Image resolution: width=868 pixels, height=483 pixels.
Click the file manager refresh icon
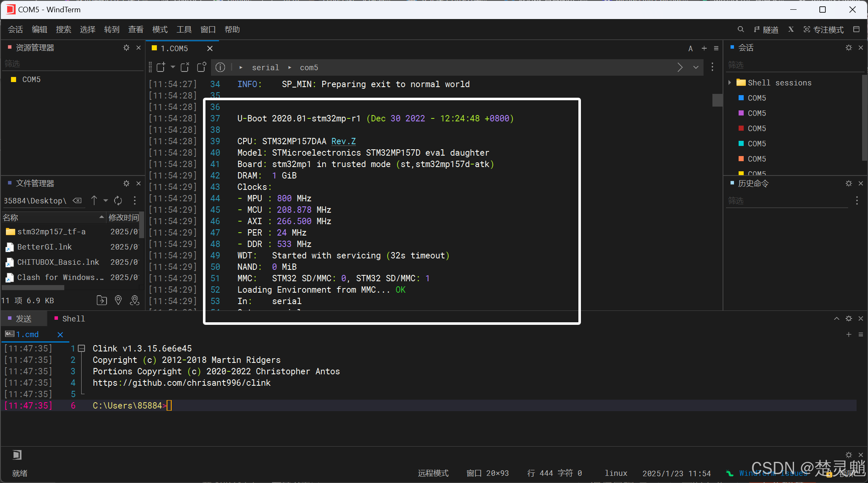tap(118, 201)
